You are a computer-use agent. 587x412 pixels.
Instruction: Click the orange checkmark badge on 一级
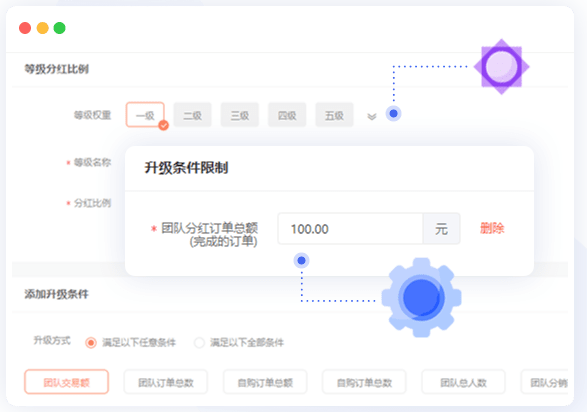coord(163,125)
